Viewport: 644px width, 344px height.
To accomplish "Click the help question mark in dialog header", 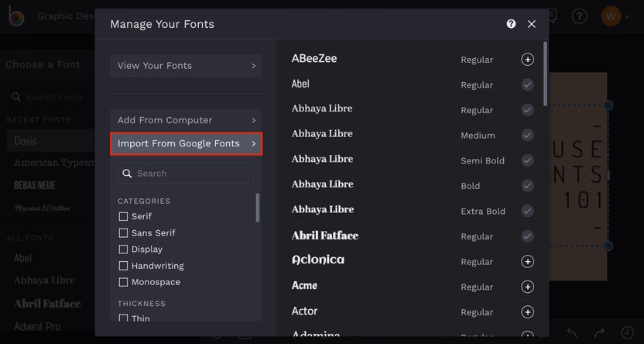I will click(x=511, y=24).
